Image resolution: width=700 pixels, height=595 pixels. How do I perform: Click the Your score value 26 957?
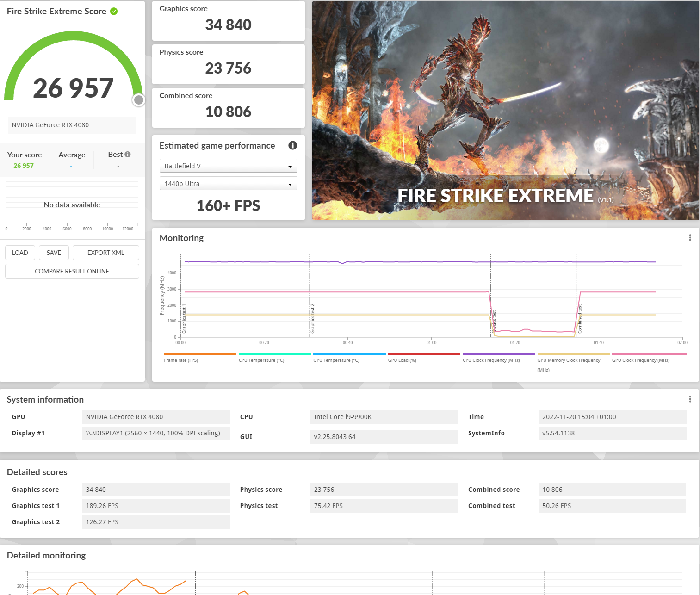pyautogui.click(x=24, y=166)
